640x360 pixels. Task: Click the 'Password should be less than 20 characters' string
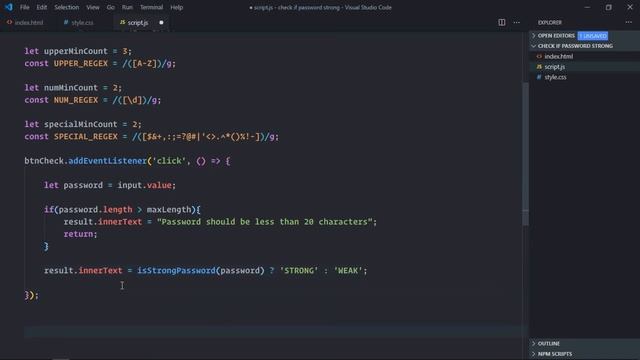(x=264, y=222)
